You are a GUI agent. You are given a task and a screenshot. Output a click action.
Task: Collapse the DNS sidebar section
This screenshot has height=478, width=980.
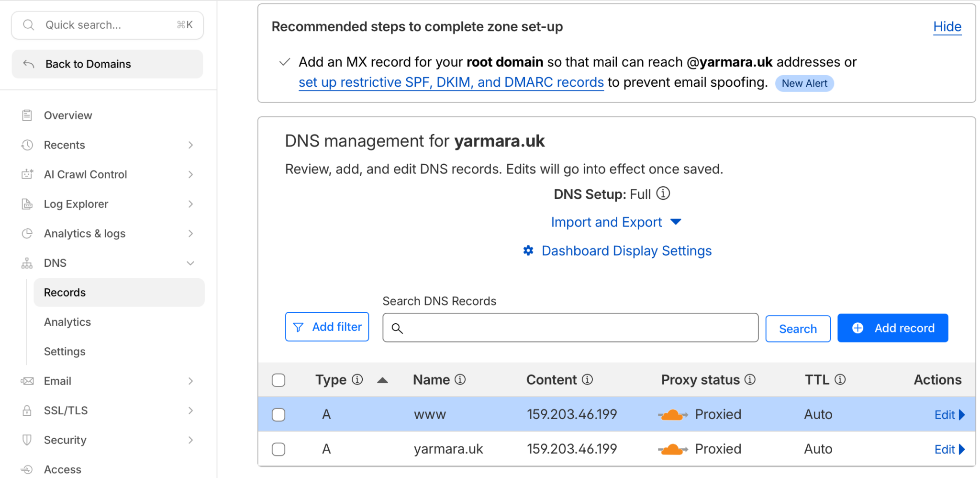[190, 263]
